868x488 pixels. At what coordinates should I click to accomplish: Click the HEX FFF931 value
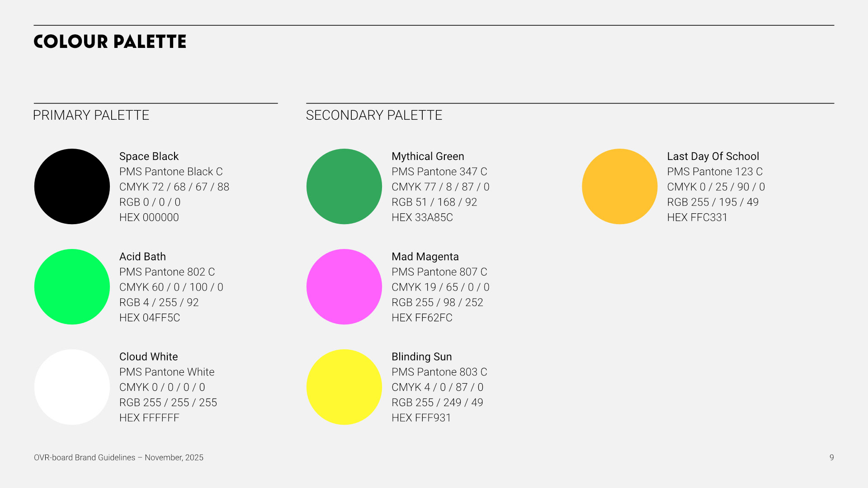(421, 418)
